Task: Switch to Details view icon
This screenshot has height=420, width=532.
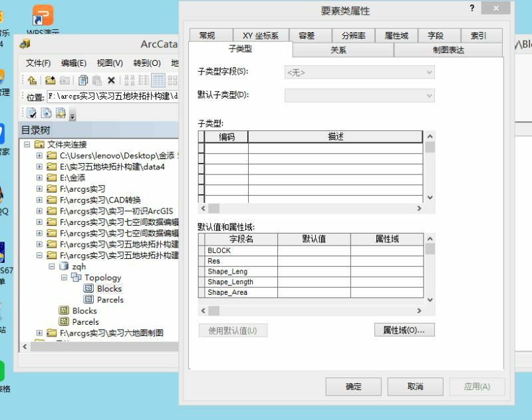Action: tap(158, 81)
